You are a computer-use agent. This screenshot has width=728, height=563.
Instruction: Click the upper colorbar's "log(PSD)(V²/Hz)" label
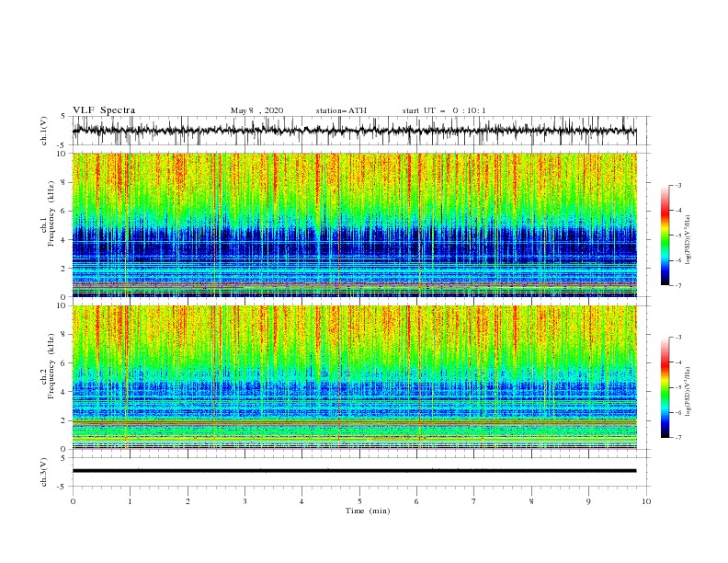(688, 240)
